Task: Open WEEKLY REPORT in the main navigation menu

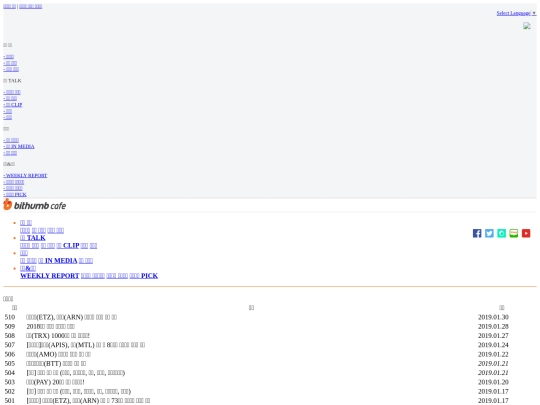Action: click(50, 276)
